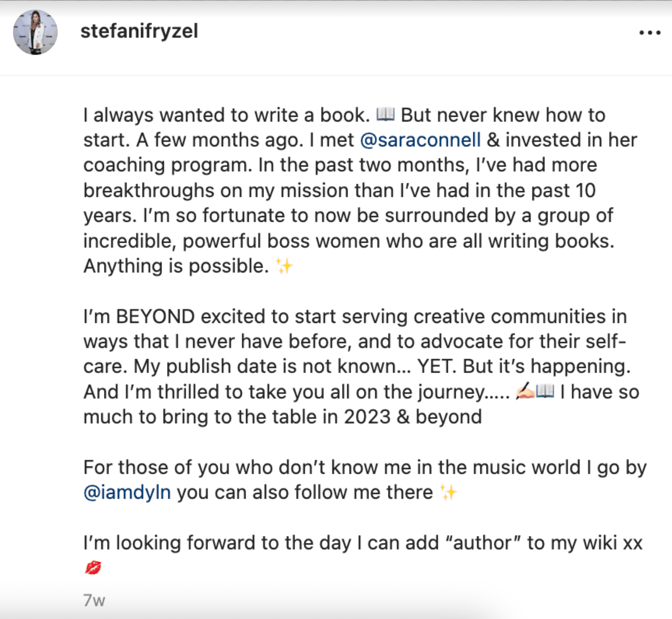Click the writing hand emoji after "journey"
This screenshot has width=672, height=619.
pyautogui.click(x=525, y=392)
